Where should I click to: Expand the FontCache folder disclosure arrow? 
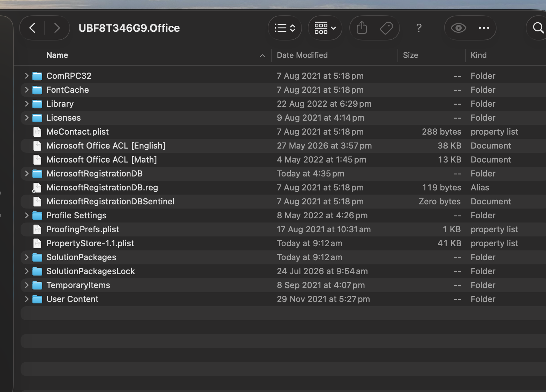pos(26,90)
